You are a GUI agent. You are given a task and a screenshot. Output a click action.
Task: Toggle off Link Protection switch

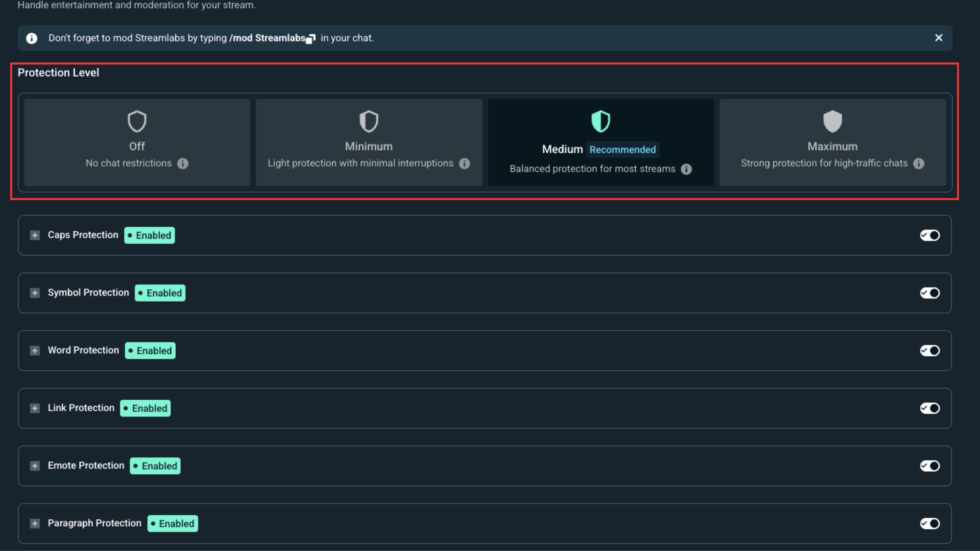click(x=930, y=408)
